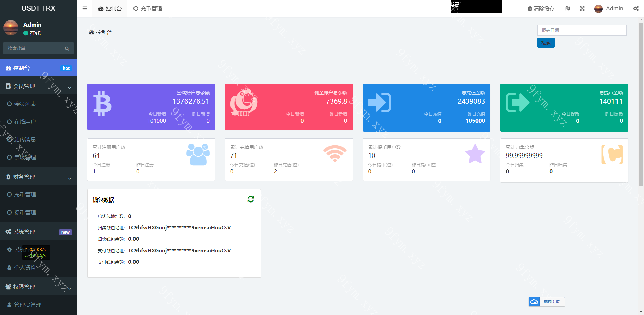The image size is (644, 315).
Task: Click the mascot icon on the red card
Action: pyautogui.click(x=244, y=102)
